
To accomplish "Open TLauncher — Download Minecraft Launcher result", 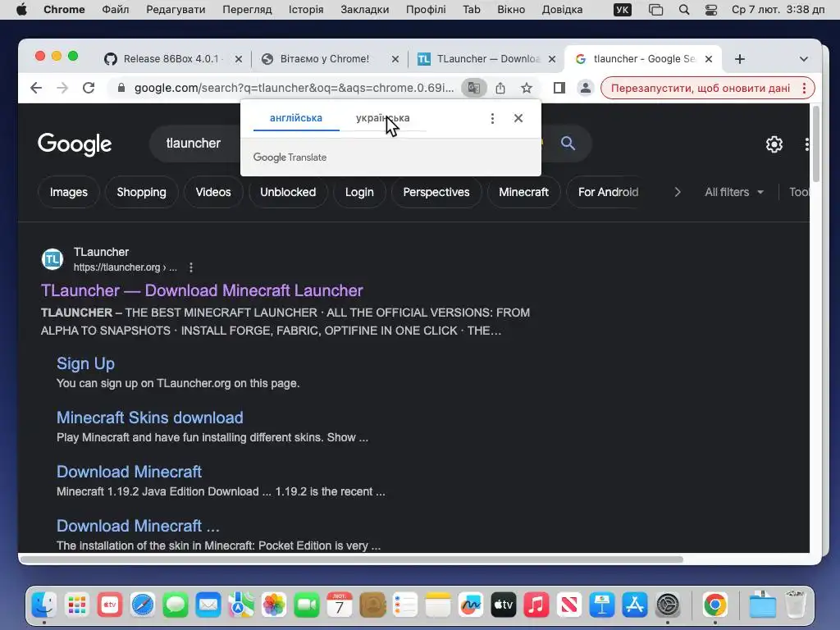I will click(202, 290).
